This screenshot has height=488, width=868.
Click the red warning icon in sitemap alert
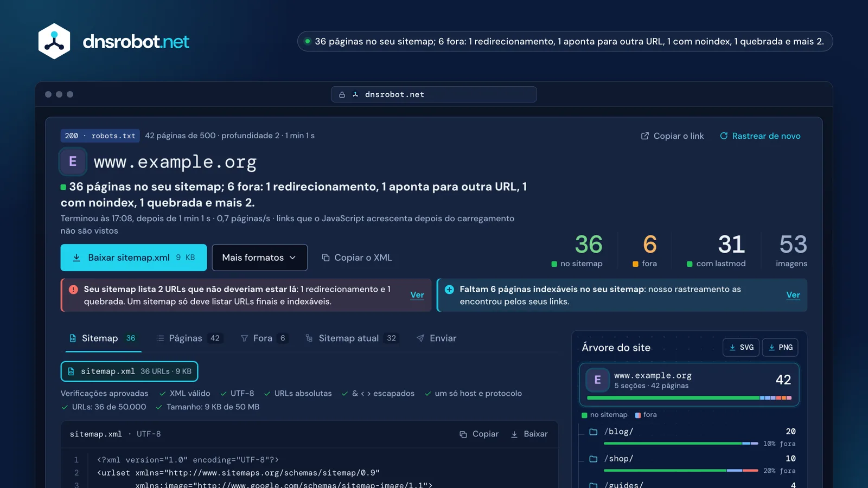[x=73, y=290]
